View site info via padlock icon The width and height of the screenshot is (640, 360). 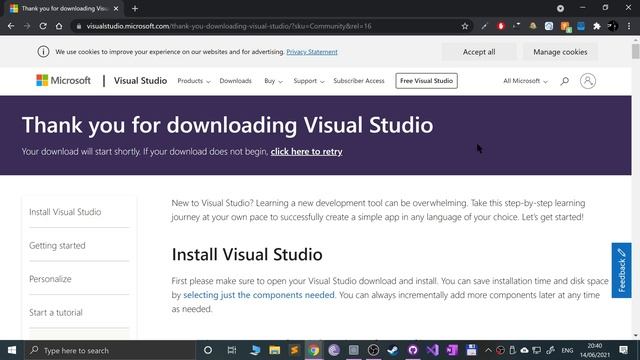coord(79,26)
